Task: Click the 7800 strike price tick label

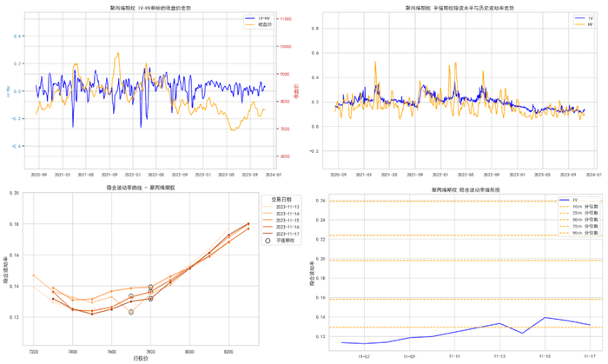Action: 150,352
